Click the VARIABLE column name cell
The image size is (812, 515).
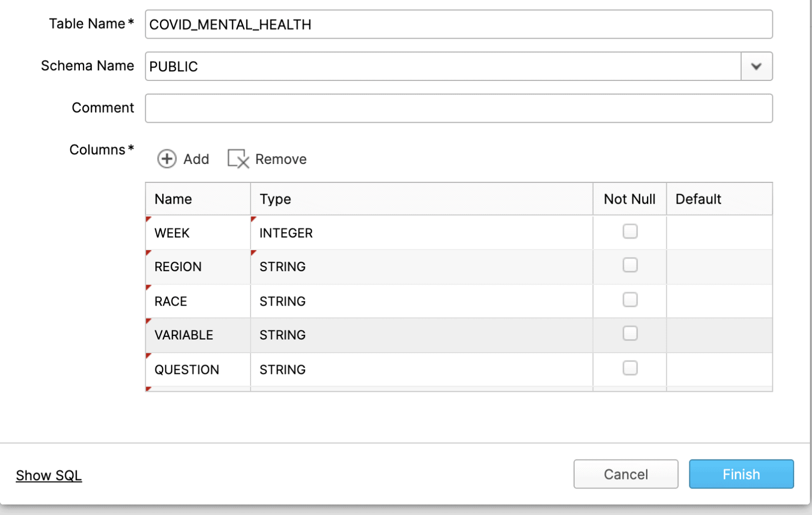(197, 335)
